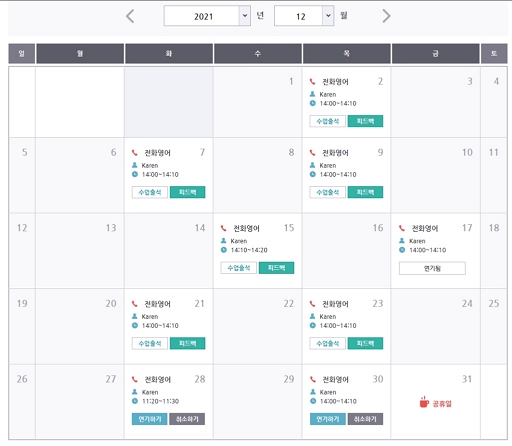
Task: Click the clock icon on December 23
Action: (x=312, y=325)
